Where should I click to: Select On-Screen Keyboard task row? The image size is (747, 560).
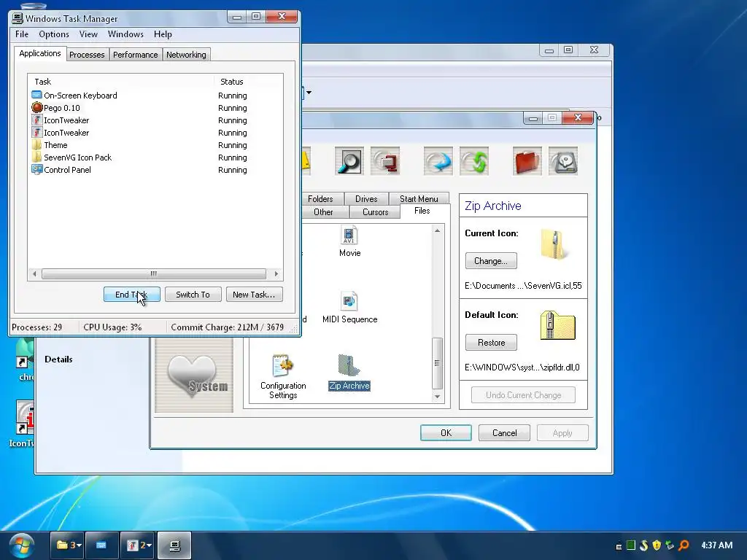click(x=155, y=96)
